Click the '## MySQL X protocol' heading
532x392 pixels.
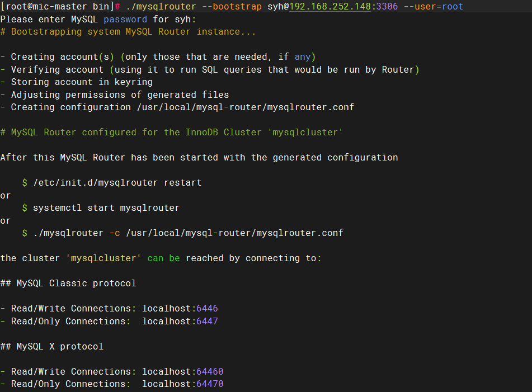coord(52,346)
